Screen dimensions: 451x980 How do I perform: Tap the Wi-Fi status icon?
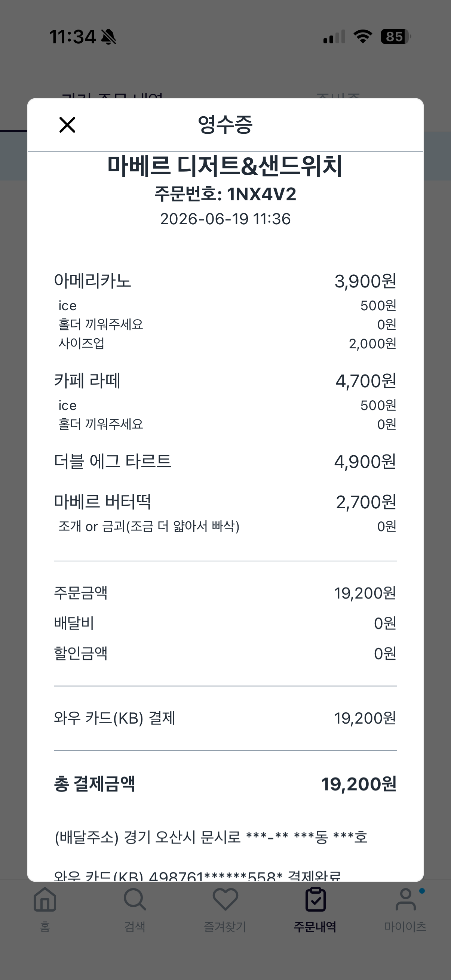(x=363, y=37)
